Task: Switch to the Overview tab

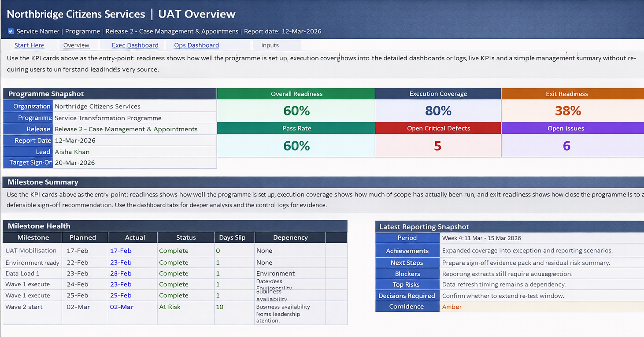Action: click(76, 45)
